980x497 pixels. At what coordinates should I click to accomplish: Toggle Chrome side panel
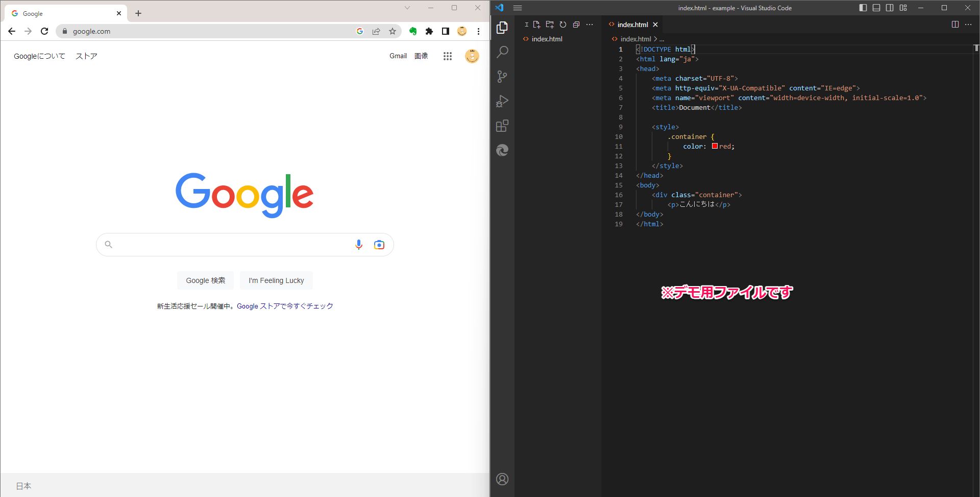pos(446,31)
